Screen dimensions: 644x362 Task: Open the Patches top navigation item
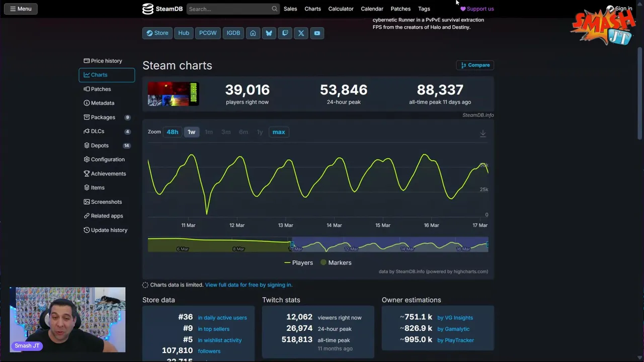400,9
